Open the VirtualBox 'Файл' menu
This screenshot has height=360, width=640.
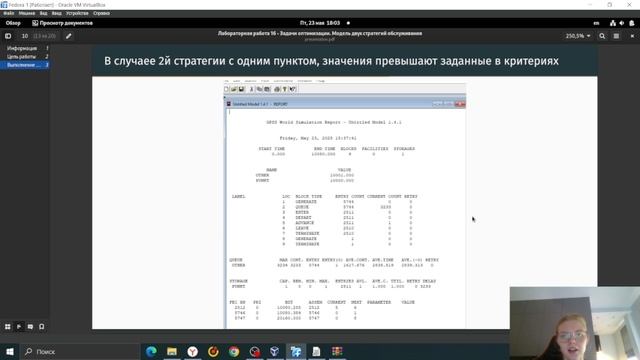[9, 13]
